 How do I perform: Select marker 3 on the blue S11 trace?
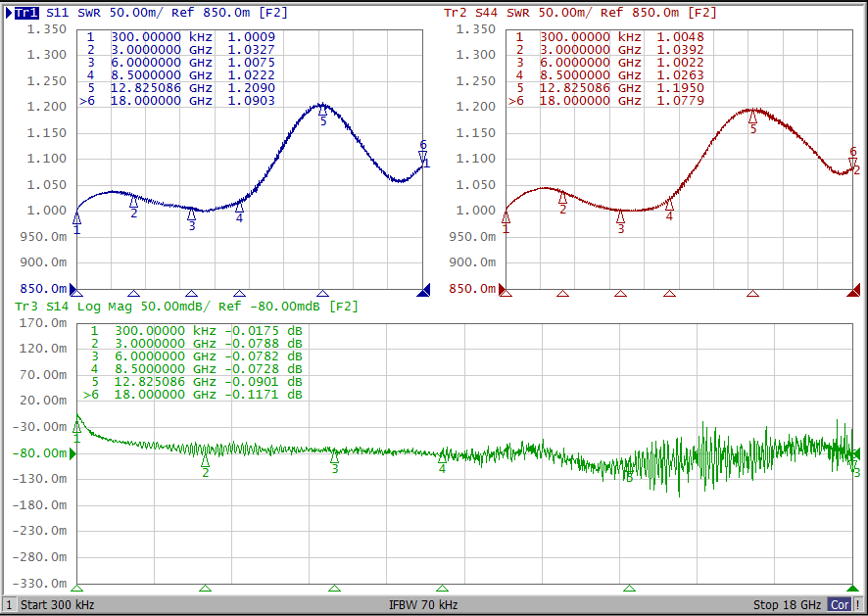click(191, 215)
